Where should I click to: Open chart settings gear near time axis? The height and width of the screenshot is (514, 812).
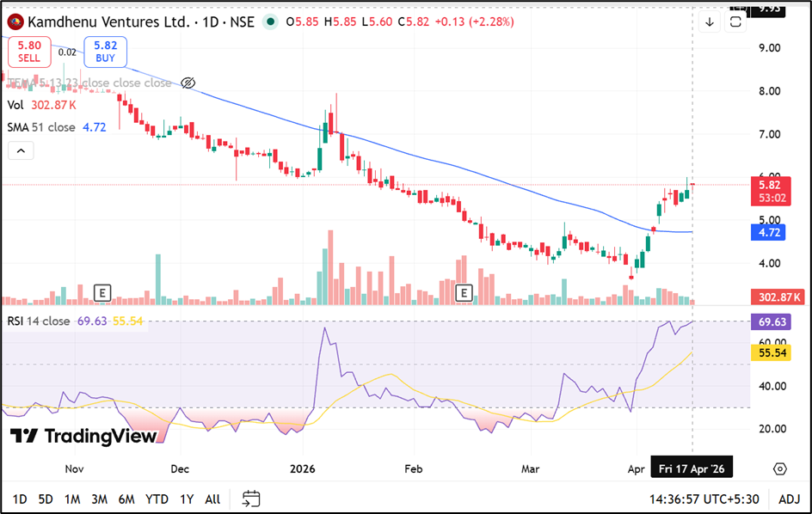pyautogui.click(x=779, y=469)
